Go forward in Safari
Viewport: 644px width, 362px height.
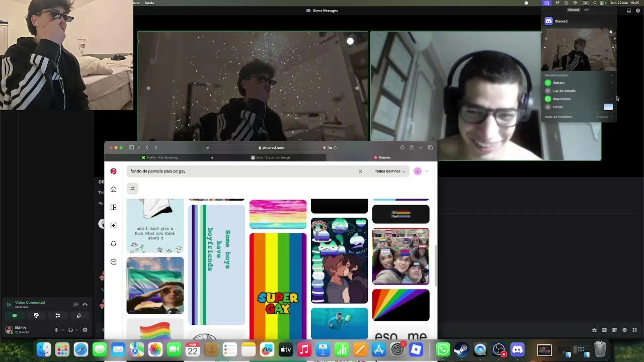click(155, 147)
